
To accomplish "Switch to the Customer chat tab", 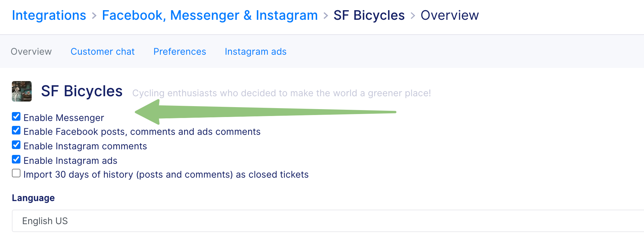I will click(103, 52).
